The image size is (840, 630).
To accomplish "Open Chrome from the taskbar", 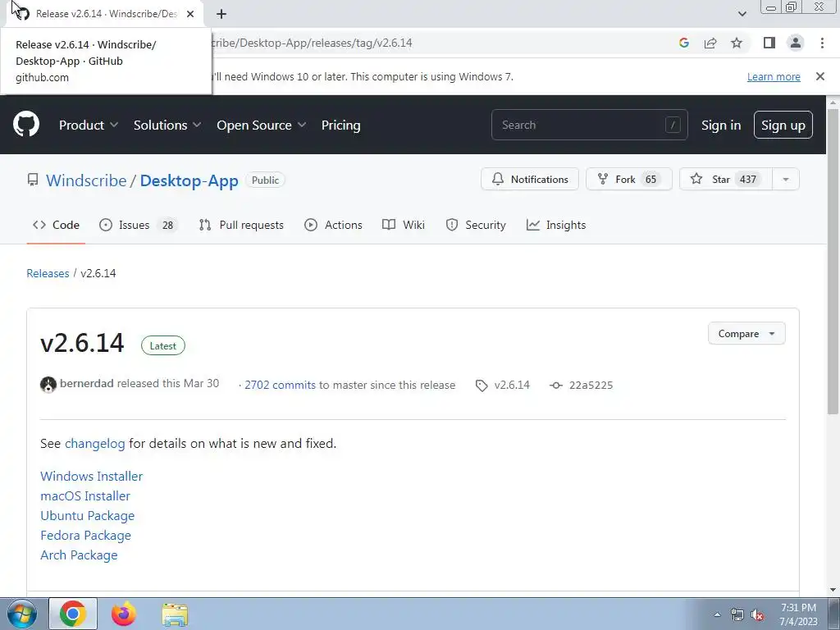I will 73,614.
